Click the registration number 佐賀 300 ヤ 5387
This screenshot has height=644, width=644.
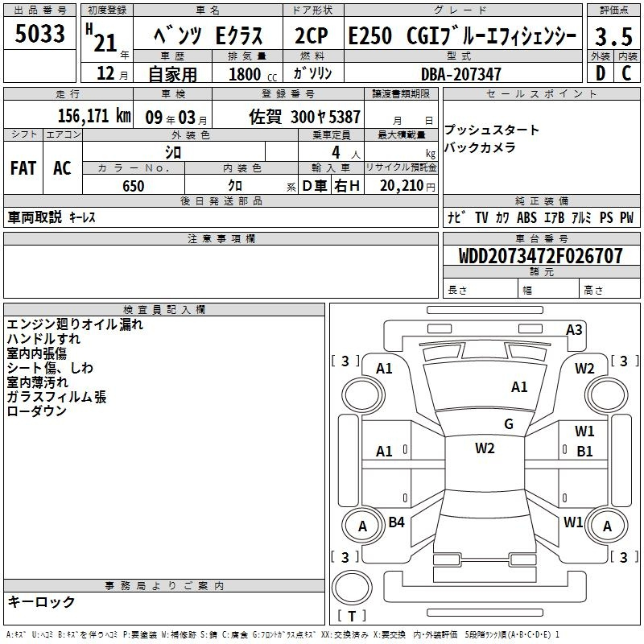pyautogui.click(x=304, y=117)
